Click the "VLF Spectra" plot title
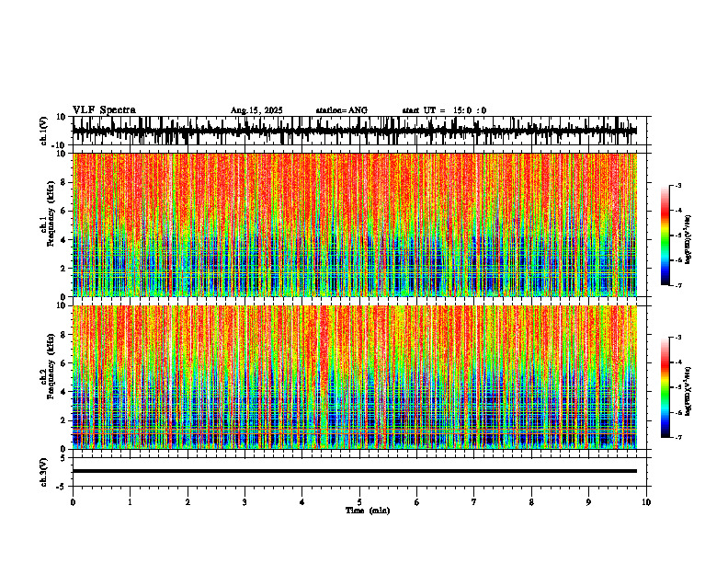Image resolution: width=728 pixels, height=563 pixels. point(104,110)
